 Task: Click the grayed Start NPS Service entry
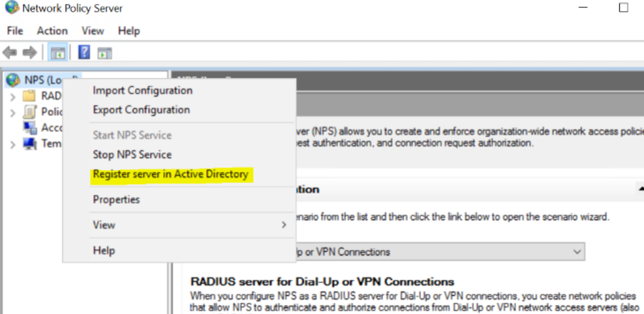point(132,136)
